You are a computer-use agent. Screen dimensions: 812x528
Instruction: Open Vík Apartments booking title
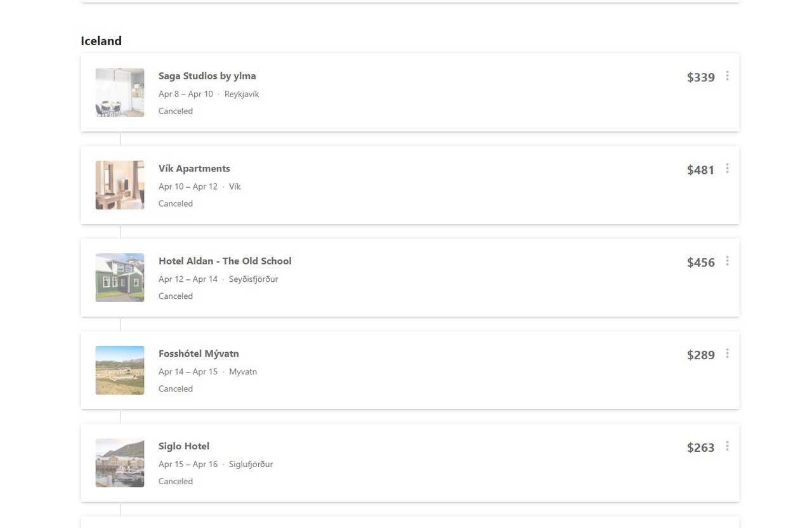194,169
